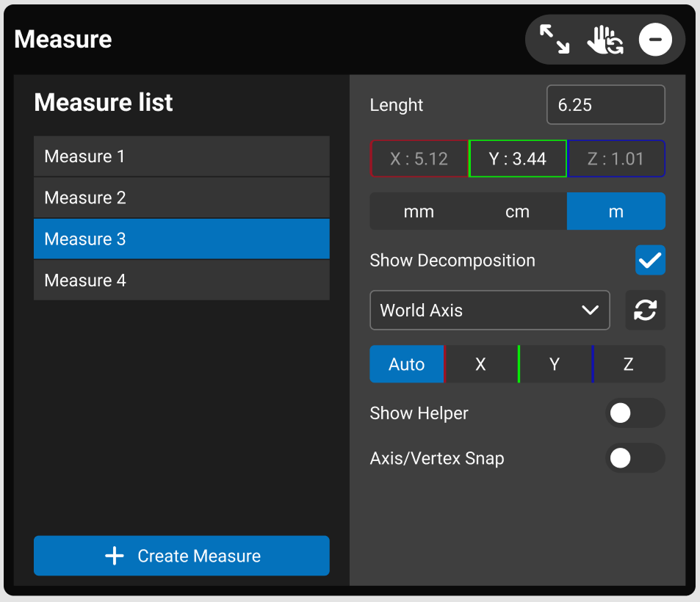Click the Lenght value input field
The width and height of the screenshot is (700, 602).
point(605,105)
